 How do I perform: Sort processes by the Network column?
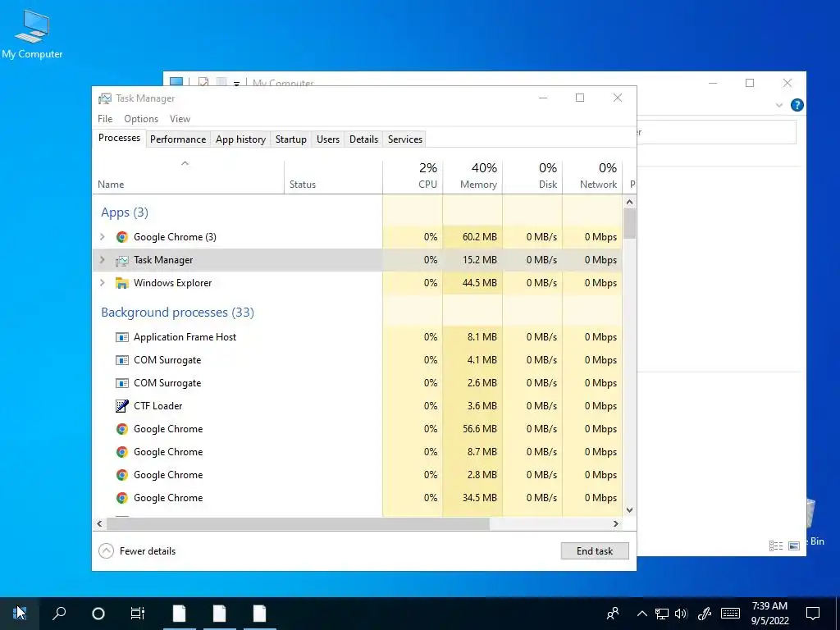click(x=592, y=177)
